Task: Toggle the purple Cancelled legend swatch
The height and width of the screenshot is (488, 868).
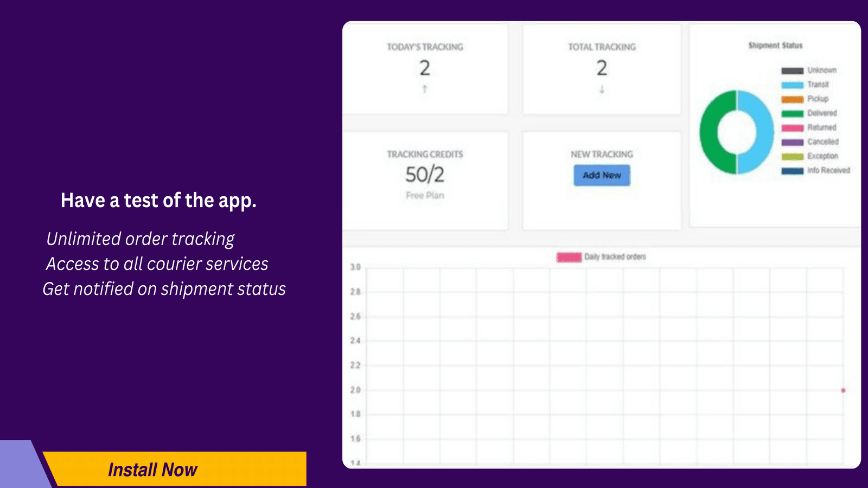Action: tap(792, 142)
